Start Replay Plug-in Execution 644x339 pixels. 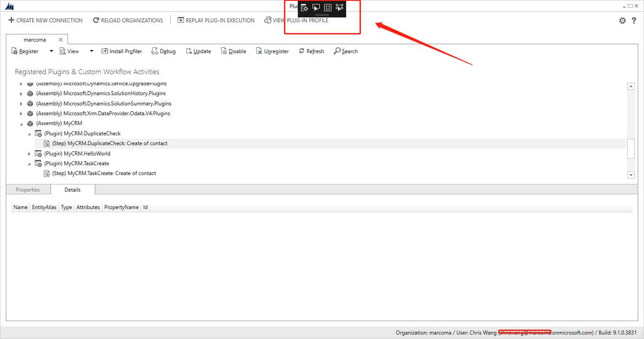[x=216, y=20]
